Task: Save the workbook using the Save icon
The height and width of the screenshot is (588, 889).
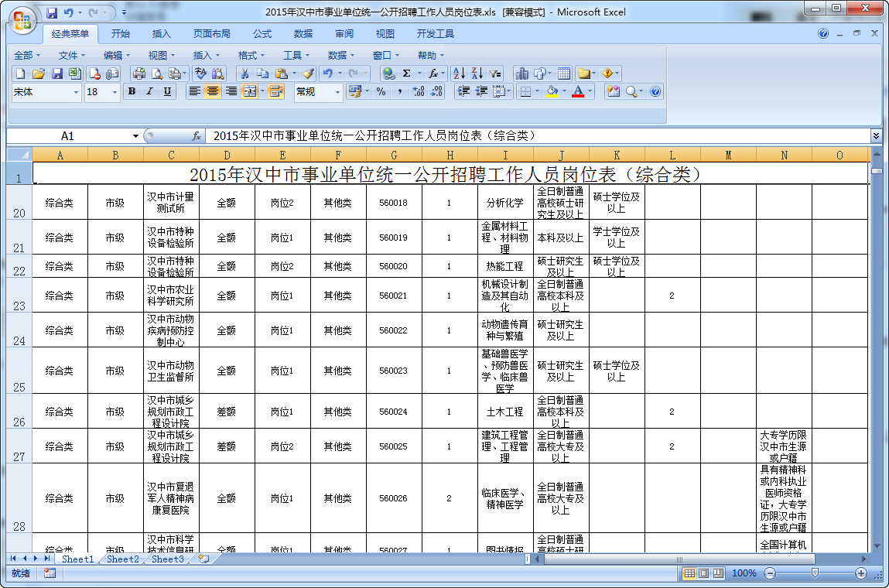Action: [56, 73]
